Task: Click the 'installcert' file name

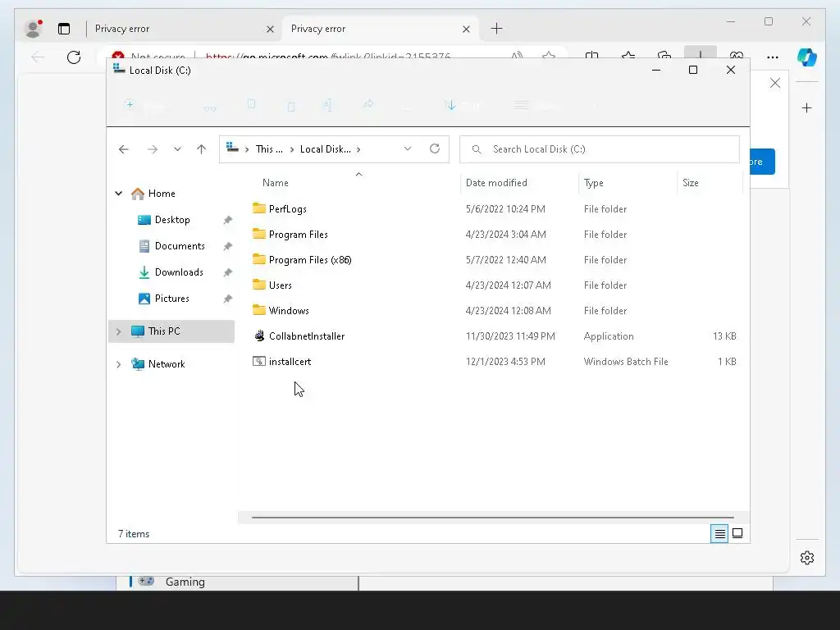Action: [290, 362]
